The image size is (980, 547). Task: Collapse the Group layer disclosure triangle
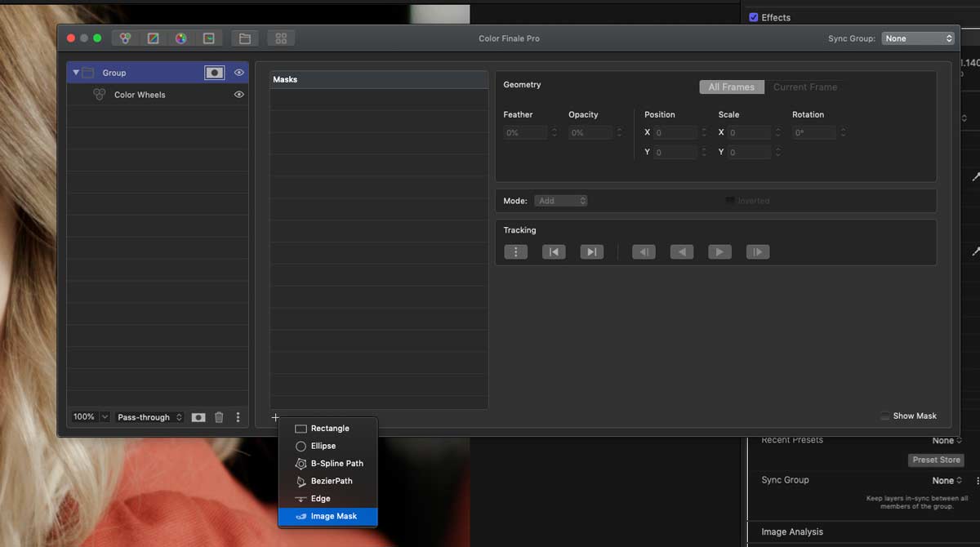click(x=76, y=73)
